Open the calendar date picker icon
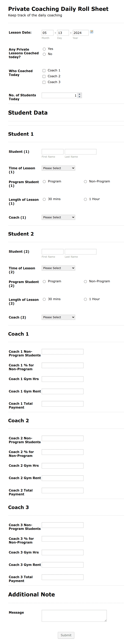Viewport: 132px width, 644px height. point(92,32)
